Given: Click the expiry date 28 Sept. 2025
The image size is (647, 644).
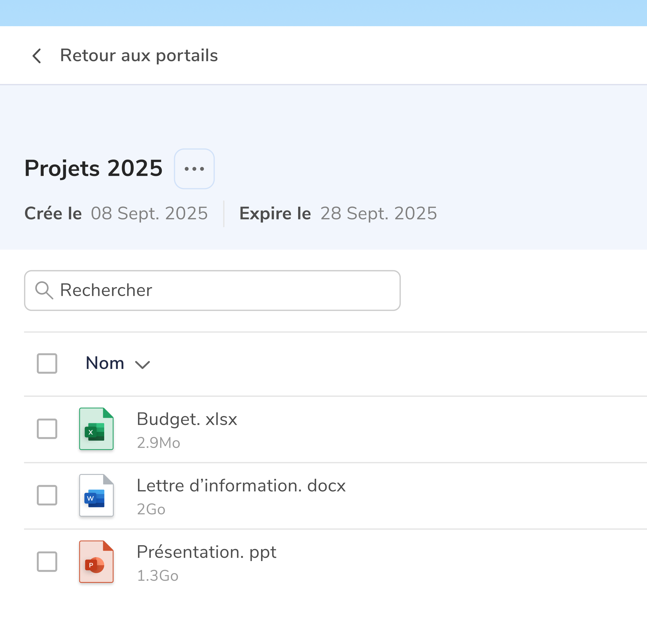Looking at the screenshot, I should (x=378, y=213).
